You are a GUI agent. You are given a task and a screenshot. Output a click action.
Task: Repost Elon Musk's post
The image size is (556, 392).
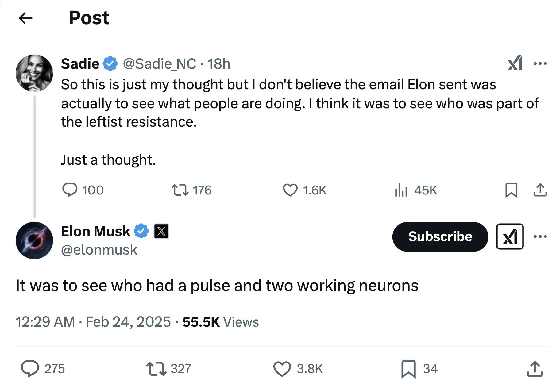pyautogui.click(x=156, y=368)
